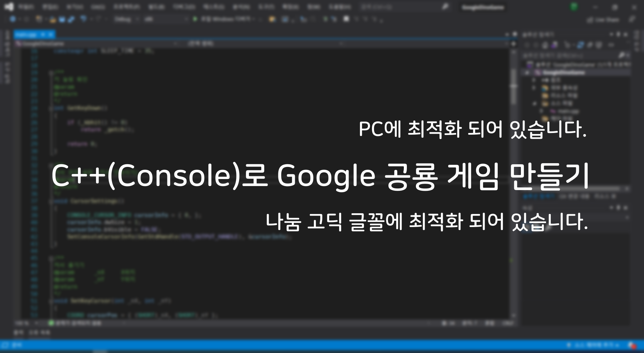Click the green no-issues check icon

(51, 323)
